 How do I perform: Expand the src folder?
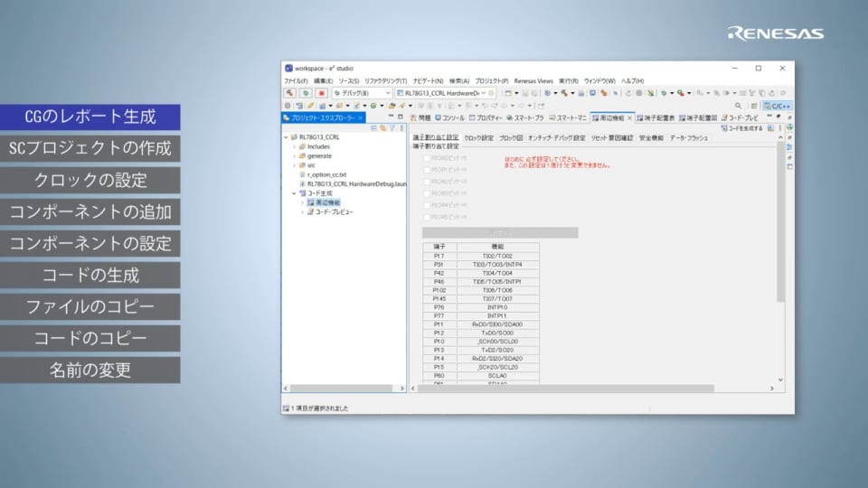[x=295, y=165]
